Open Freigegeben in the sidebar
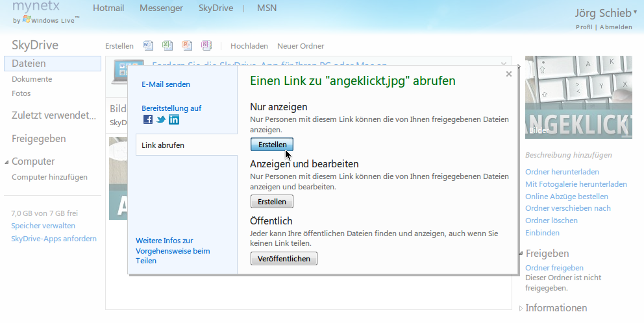The image size is (644, 323). (38, 139)
